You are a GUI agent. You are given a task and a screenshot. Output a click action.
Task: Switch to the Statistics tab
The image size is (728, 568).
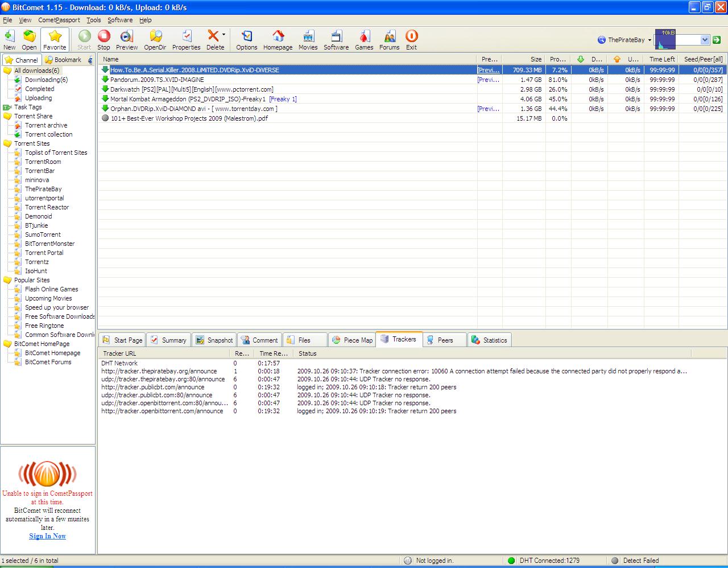tap(489, 340)
